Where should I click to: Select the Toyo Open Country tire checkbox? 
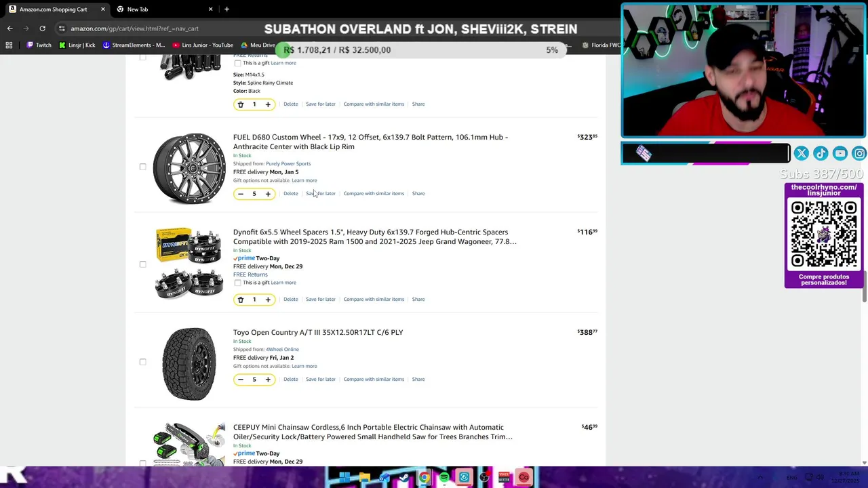point(142,362)
